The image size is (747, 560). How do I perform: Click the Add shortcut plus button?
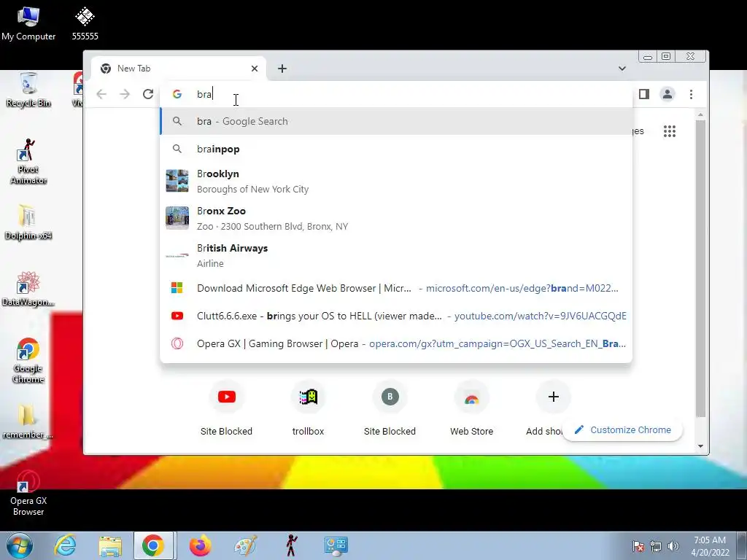click(553, 397)
